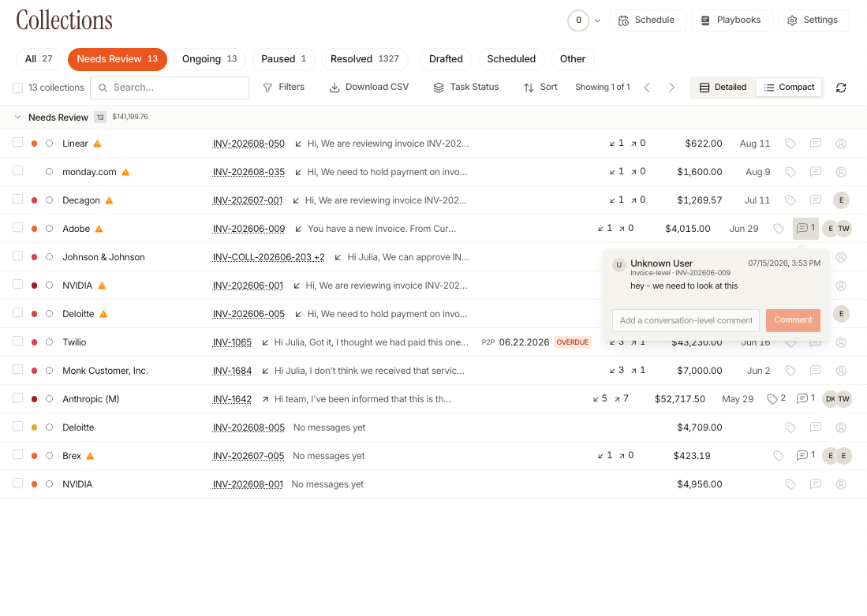Click the Search collections field
The image size is (867, 616).
pyautogui.click(x=170, y=88)
